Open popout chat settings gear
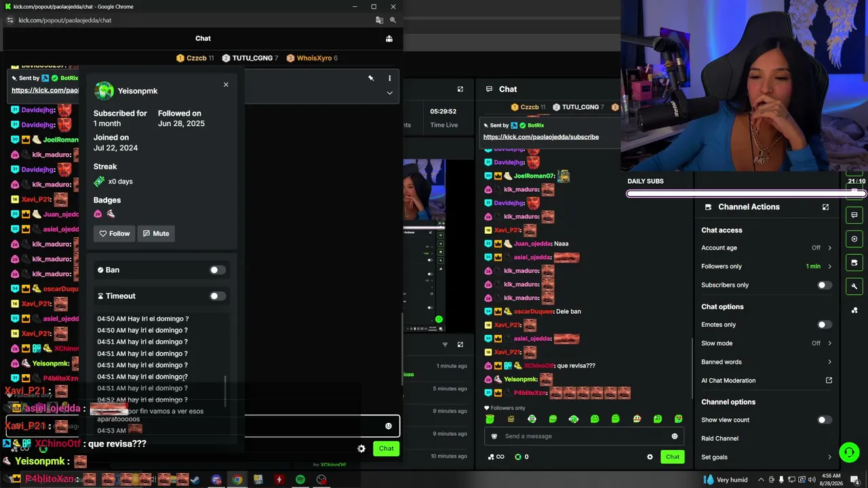868x488 pixels. pyautogui.click(x=361, y=449)
